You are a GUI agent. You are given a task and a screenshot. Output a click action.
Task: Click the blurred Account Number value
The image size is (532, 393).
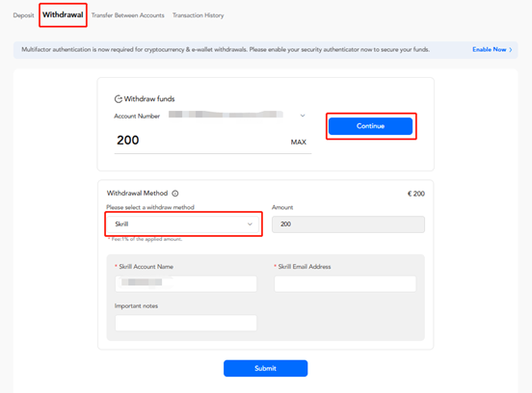pos(226,115)
